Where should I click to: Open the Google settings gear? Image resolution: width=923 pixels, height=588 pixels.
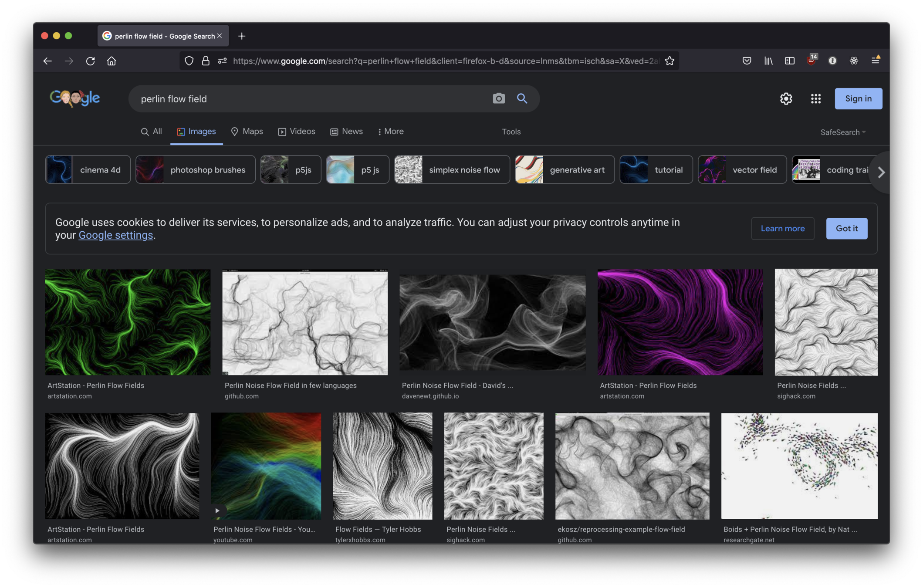786,98
